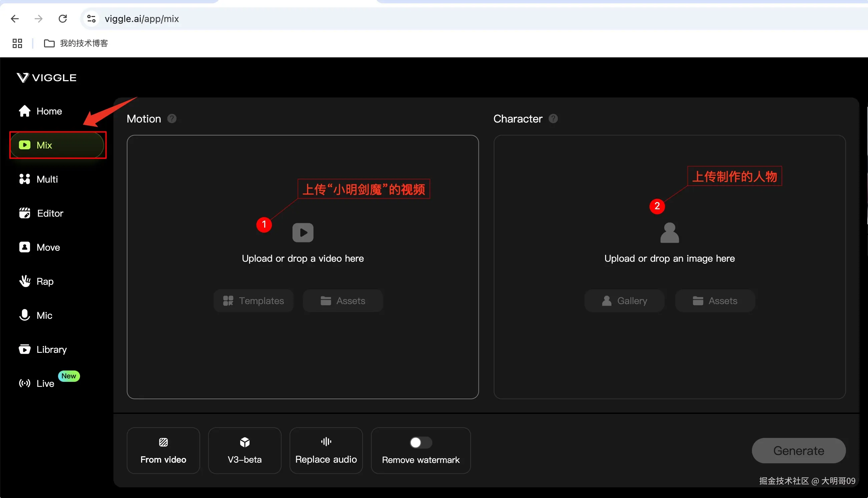Open the Replace audio option

point(326,451)
